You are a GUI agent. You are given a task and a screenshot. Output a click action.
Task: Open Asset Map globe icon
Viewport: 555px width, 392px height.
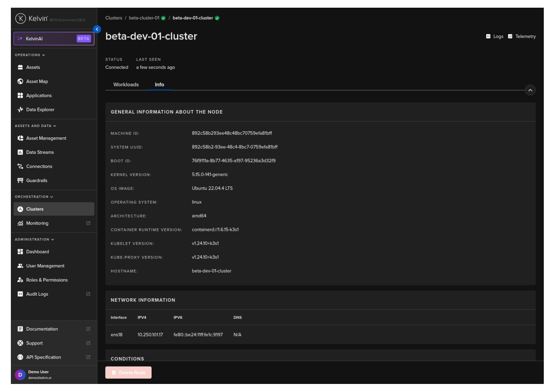coord(20,81)
